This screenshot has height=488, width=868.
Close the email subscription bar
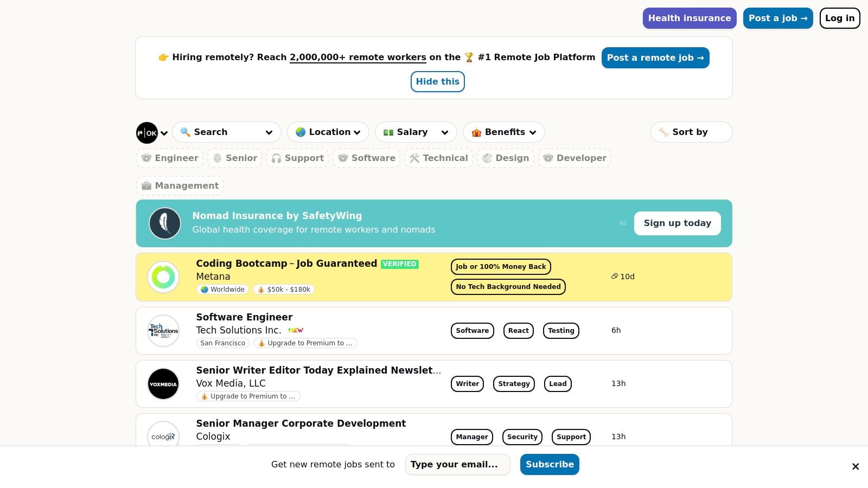856,466
